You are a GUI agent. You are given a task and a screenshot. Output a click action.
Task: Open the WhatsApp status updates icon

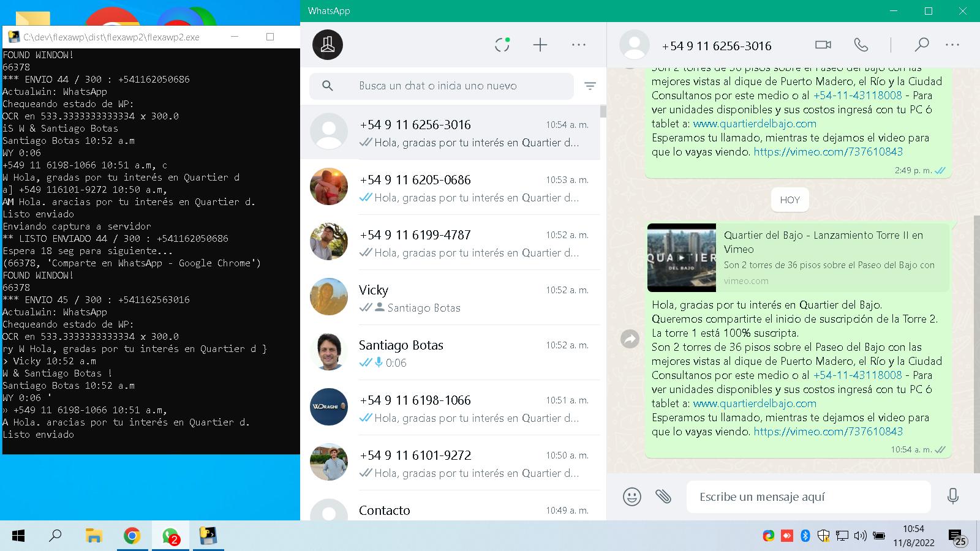tap(502, 45)
